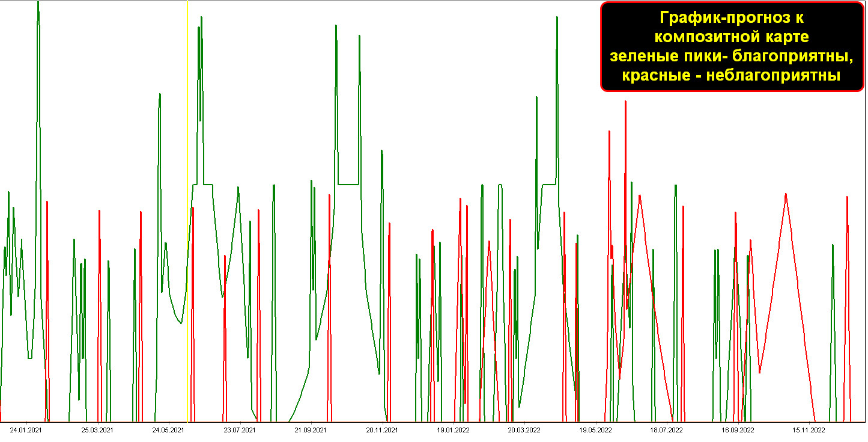Select the 19.05.2022 date label
This screenshot has width=868, height=442.
coord(595,430)
